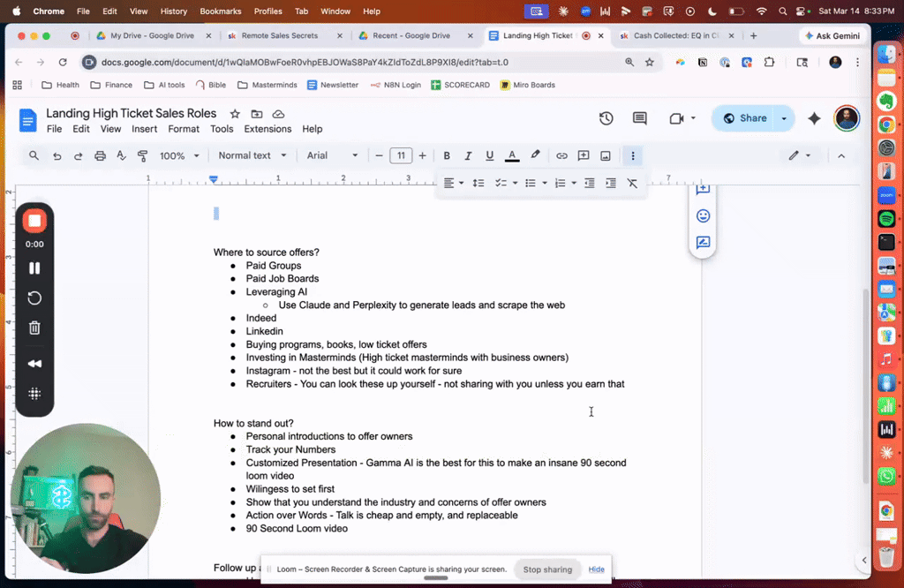Pause the Loom recording
Screen dimensions: 904x588
[x=34, y=268]
